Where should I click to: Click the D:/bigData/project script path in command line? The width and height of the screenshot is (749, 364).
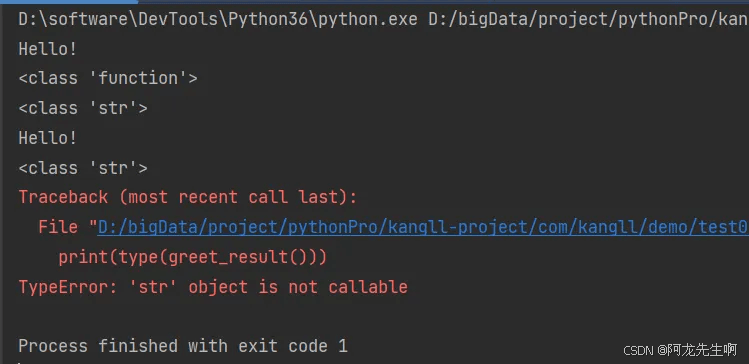588,19
